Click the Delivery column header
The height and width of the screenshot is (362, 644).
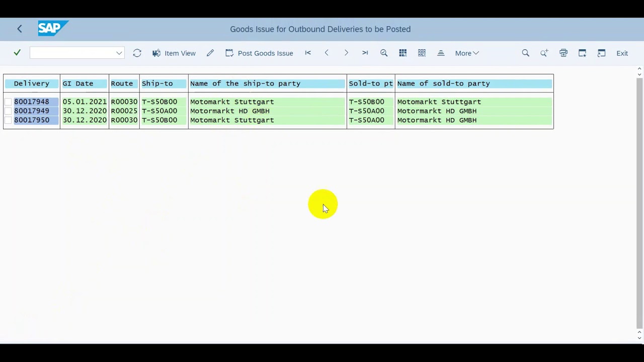point(32,83)
